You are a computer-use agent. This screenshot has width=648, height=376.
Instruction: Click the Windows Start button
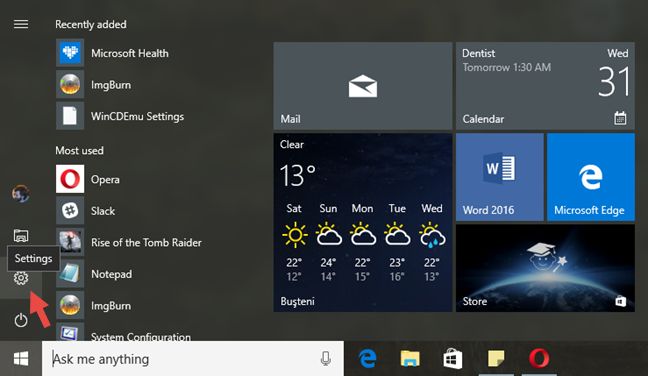(x=21, y=359)
